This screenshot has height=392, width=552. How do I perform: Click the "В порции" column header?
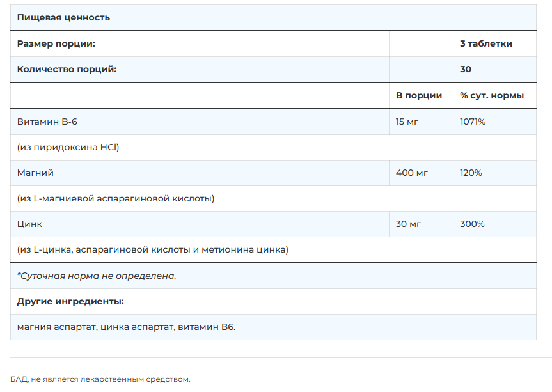point(418,95)
